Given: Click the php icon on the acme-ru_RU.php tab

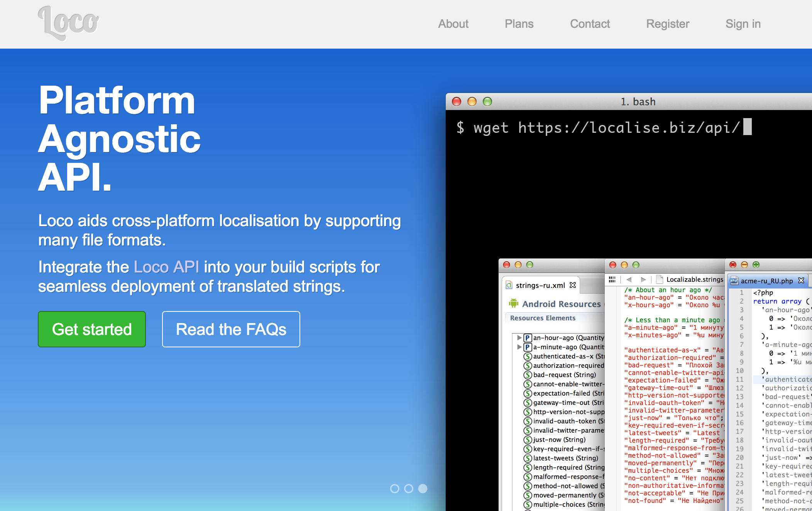Looking at the screenshot, I should pos(734,281).
